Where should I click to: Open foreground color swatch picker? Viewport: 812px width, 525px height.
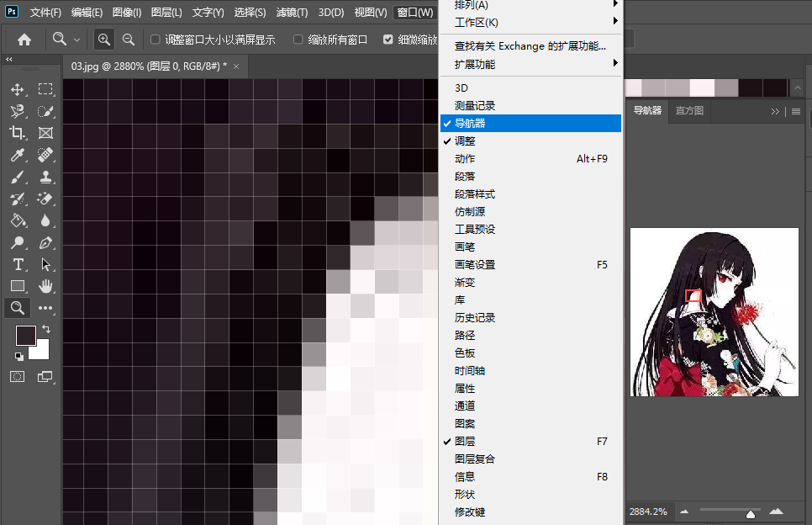click(x=24, y=334)
